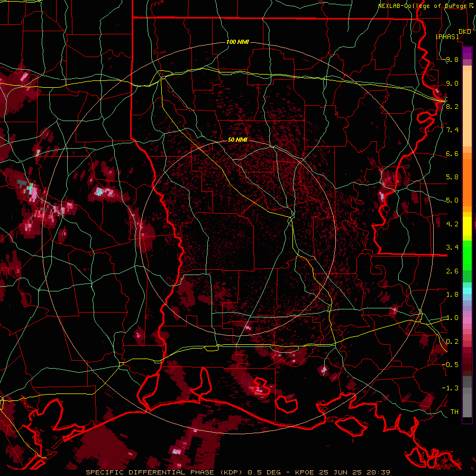The width and height of the screenshot is (476, 476).
Task: Click the DKD legend title
Action: pos(465,32)
